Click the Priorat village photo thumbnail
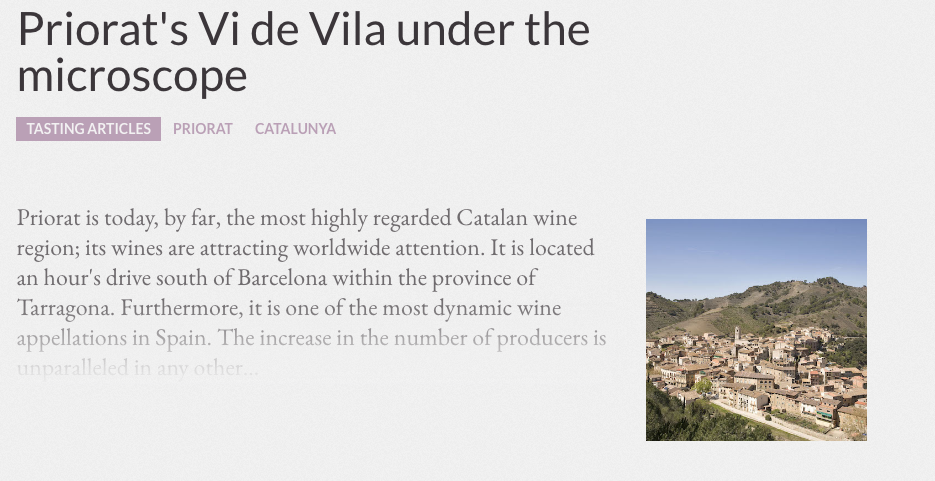The width and height of the screenshot is (935, 481). tap(756, 330)
